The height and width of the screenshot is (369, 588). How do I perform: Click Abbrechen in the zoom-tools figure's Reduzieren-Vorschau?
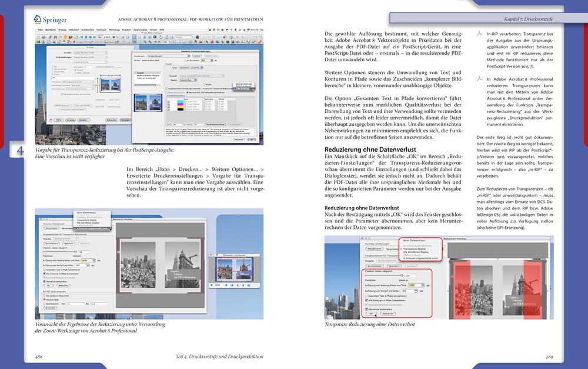tap(64, 285)
